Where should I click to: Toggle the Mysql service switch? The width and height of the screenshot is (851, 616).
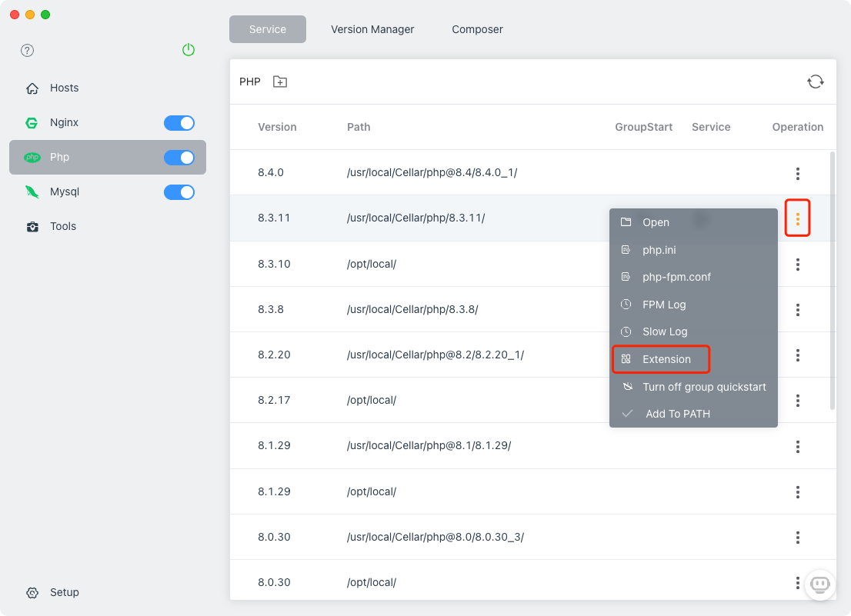pos(179,192)
